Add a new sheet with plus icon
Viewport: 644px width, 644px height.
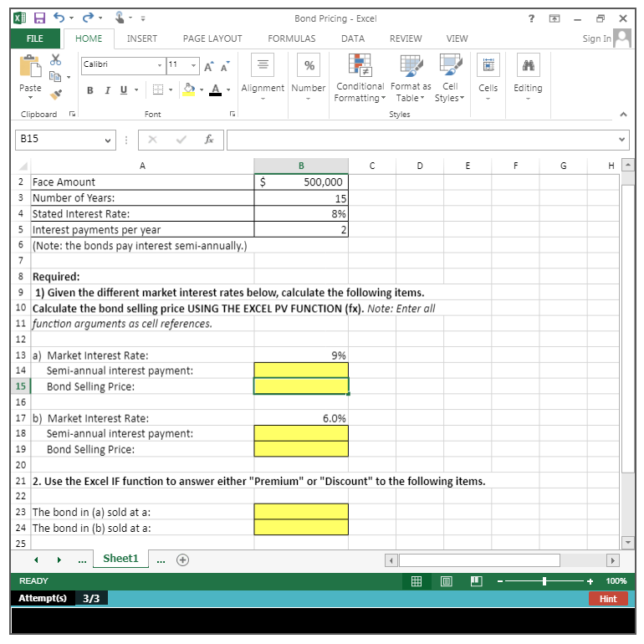pyautogui.click(x=183, y=560)
